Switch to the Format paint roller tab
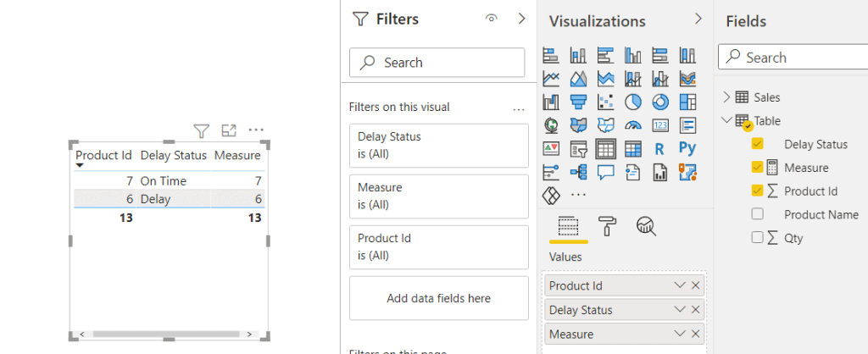Viewport: 868px width, 354px height. tap(607, 227)
